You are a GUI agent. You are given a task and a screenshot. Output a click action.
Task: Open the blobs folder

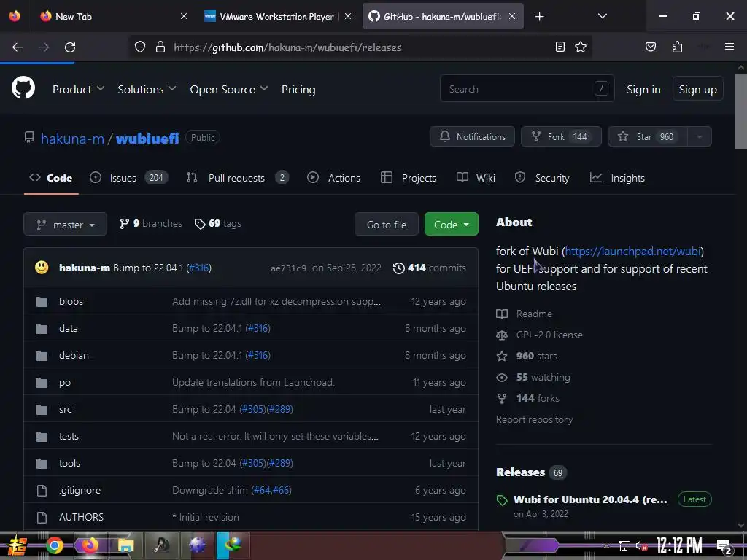tap(71, 301)
